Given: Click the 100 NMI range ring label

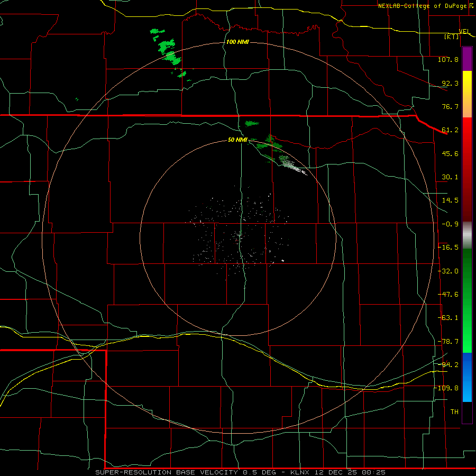Looking at the screenshot, I should pos(237,42).
